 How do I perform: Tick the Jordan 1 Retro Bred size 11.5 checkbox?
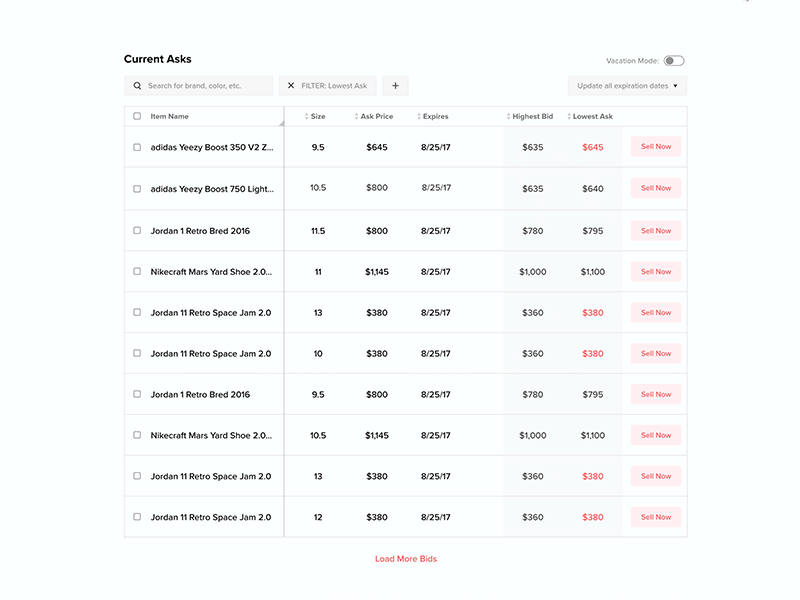pyautogui.click(x=137, y=230)
